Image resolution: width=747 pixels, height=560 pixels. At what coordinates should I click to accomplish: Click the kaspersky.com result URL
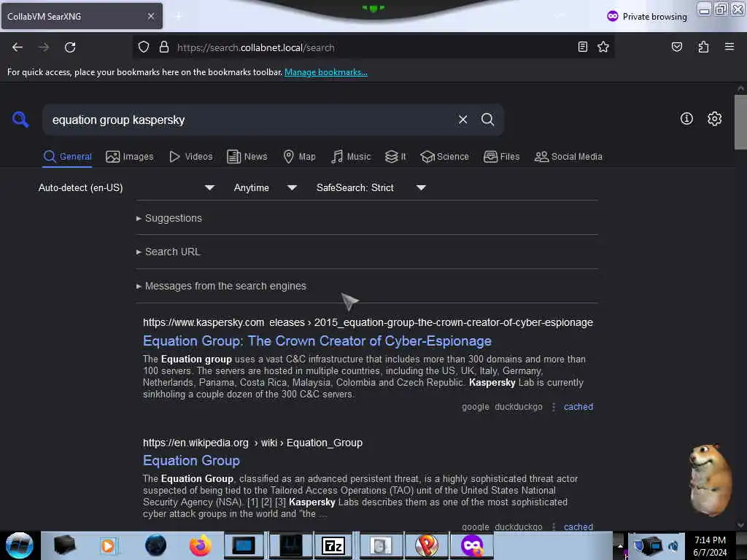[368, 322]
